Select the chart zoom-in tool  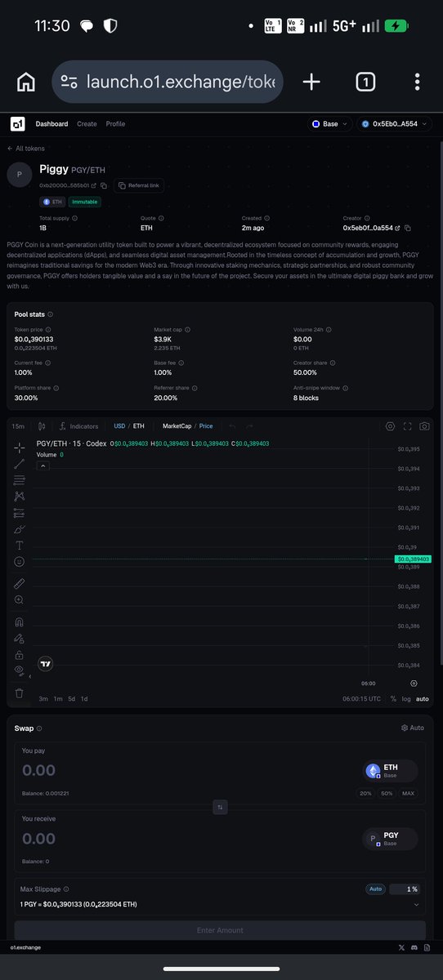tap(20, 600)
